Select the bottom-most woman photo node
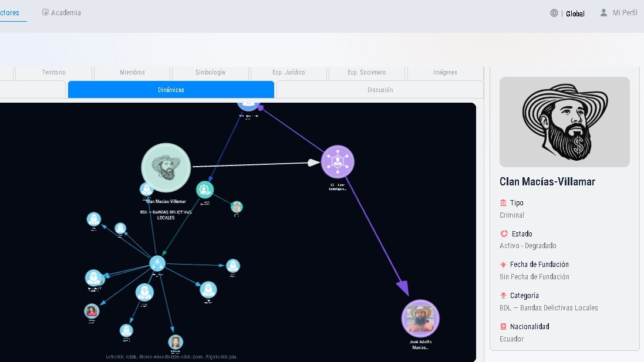Viewport: 644px width, 362px height. 176,342
